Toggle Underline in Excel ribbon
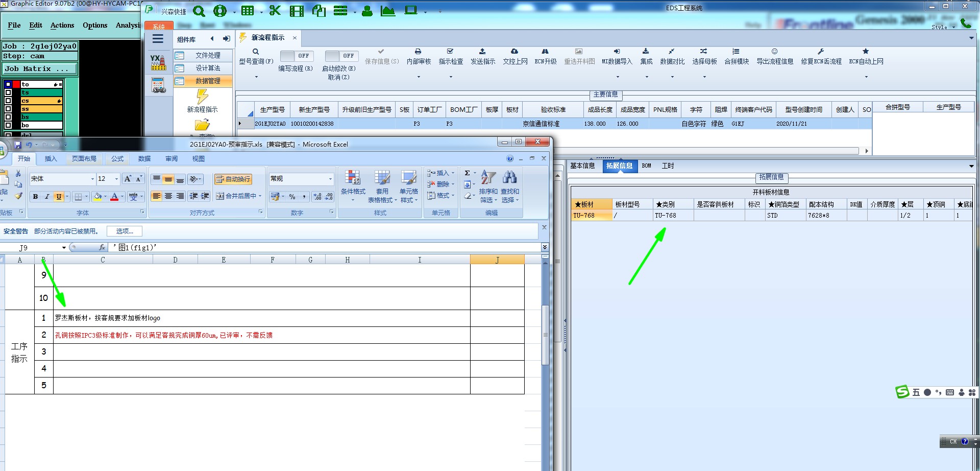 [x=59, y=196]
